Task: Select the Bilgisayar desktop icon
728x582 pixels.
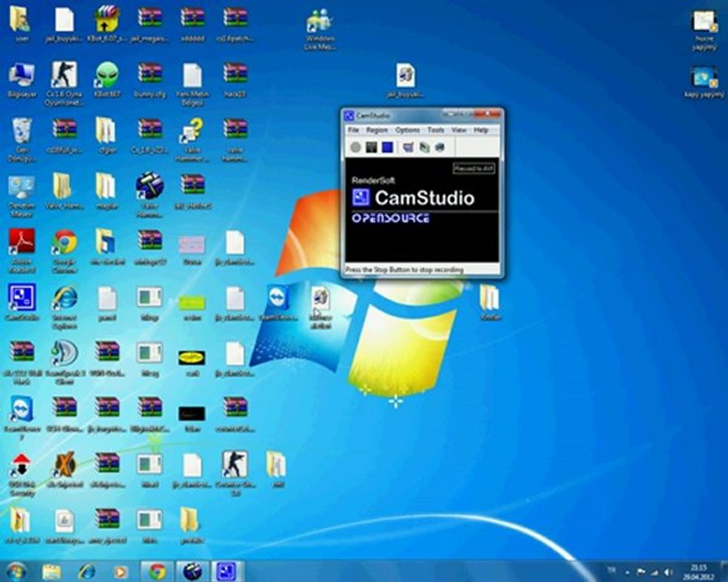Action: pos(21,80)
